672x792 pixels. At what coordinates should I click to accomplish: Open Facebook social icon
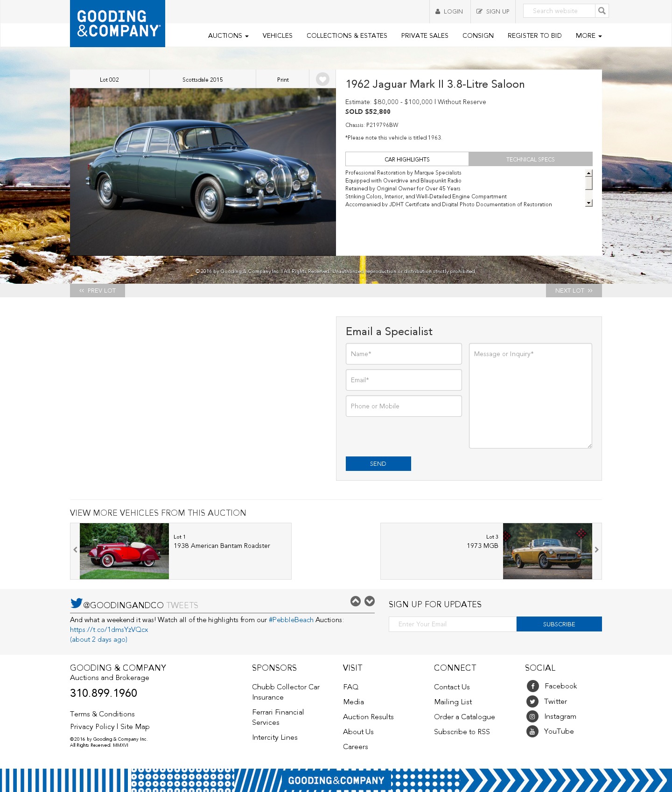coord(533,686)
